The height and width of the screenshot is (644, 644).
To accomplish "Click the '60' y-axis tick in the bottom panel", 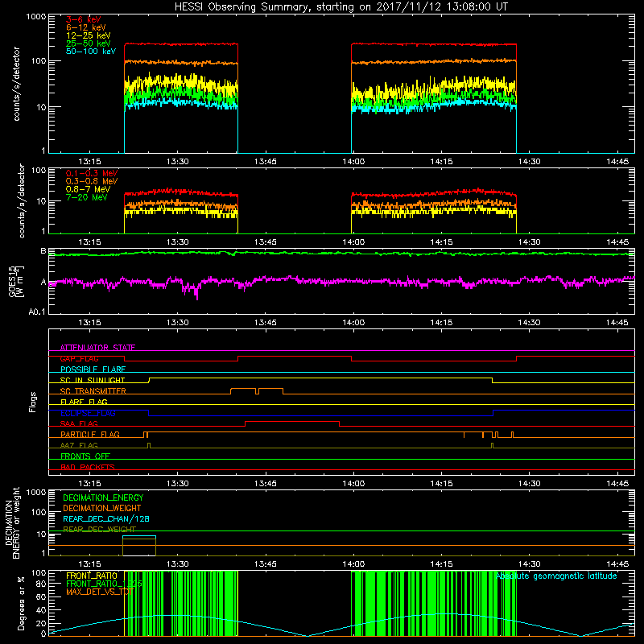I will coord(41,597).
